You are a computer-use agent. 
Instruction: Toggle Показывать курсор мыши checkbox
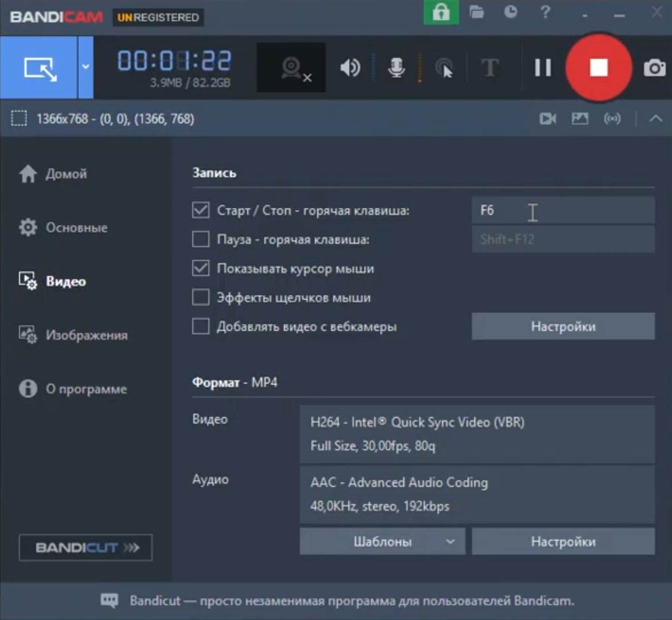pos(201,268)
